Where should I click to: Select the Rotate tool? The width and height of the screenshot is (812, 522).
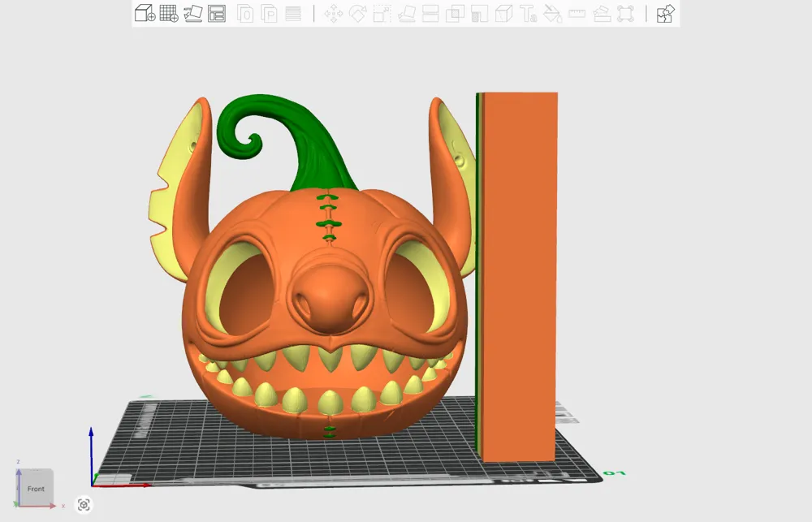pyautogui.click(x=358, y=14)
